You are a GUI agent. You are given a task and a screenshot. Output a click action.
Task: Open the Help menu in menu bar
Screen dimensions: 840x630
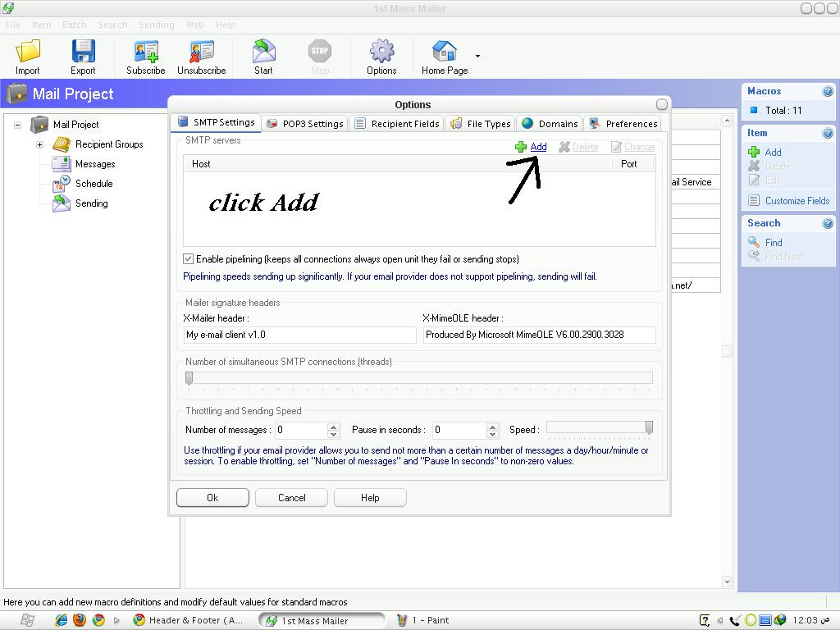click(x=225, y=25)
